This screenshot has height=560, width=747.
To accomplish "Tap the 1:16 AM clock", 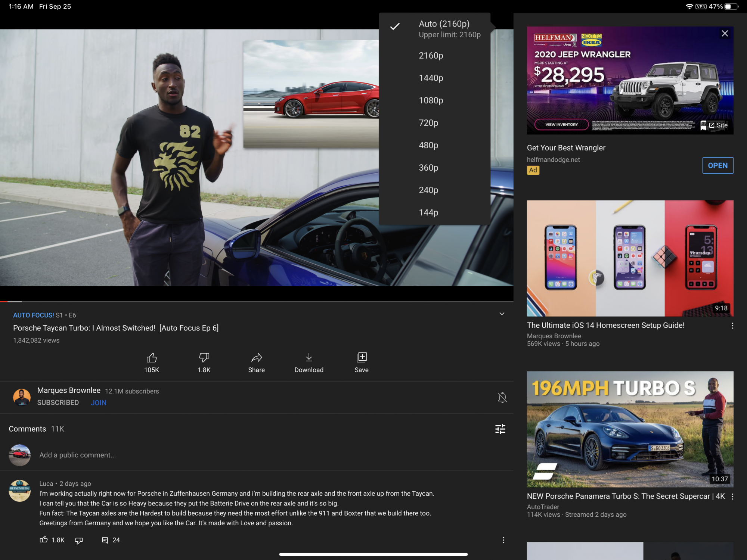I will tap(21, 6).
